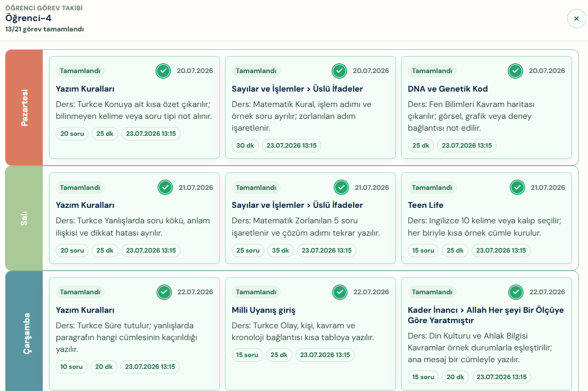Toggle the completed check on Monday Yazım Kuralları
This screenshot has height=391, width=588.
click(x=163, y=71)
